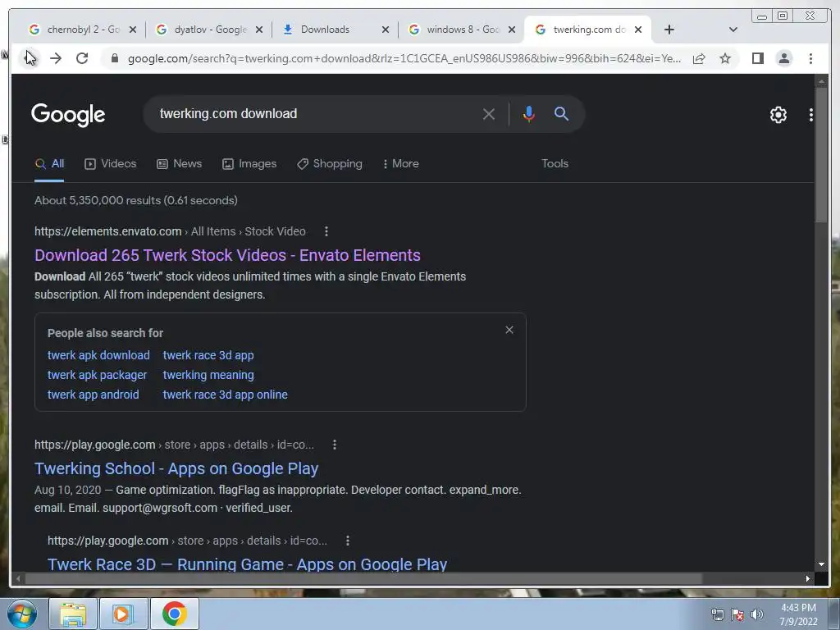Viewport: 840px width, 630px height.
Task: Close the chernobyl 2 tab
Action: pos(133,30)
